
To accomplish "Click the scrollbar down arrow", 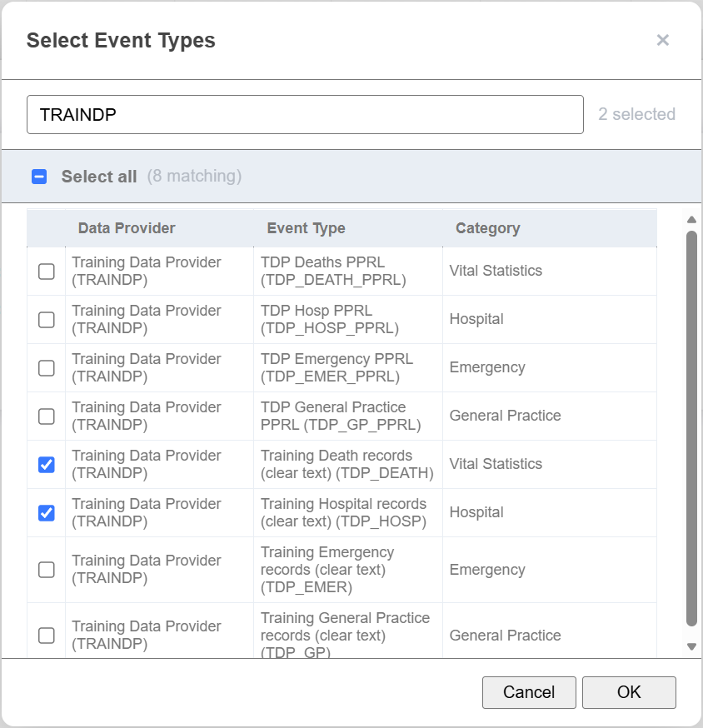I will point(691,646).
